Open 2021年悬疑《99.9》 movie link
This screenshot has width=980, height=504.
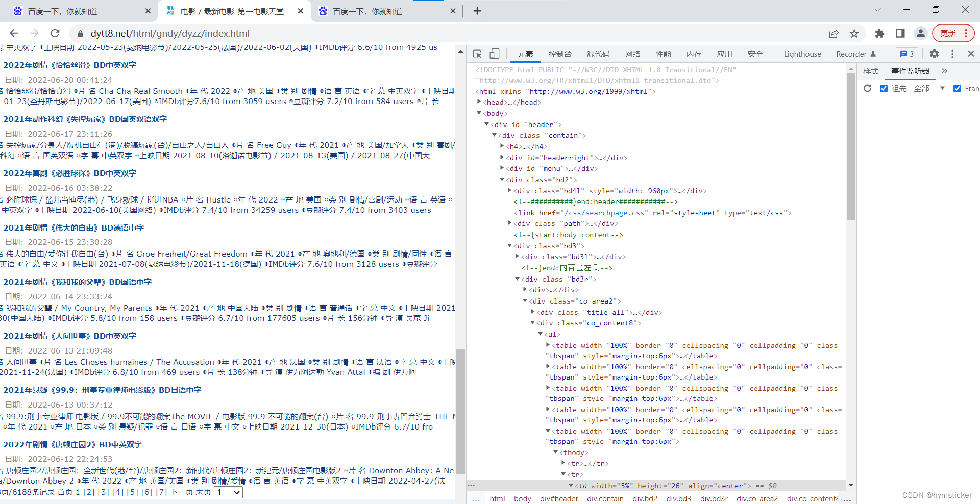point(102,390)
